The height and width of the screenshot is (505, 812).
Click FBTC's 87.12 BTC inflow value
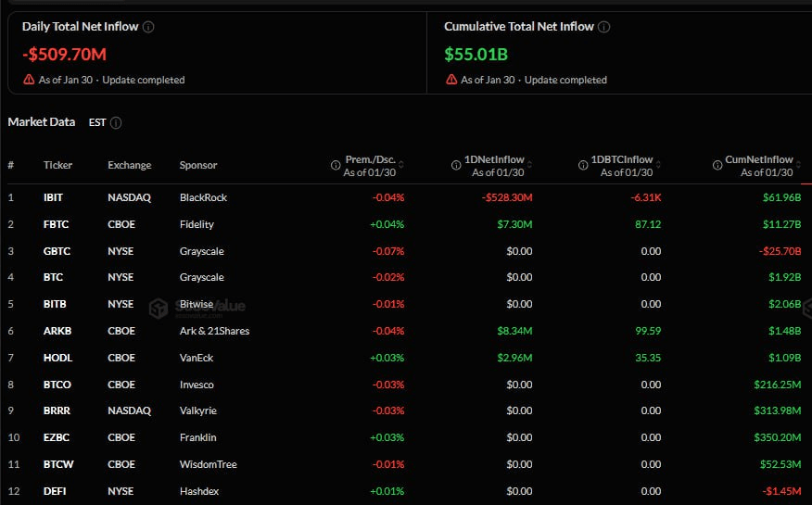click(648, 224)
